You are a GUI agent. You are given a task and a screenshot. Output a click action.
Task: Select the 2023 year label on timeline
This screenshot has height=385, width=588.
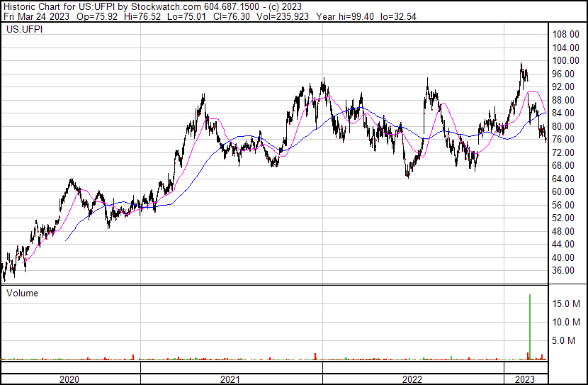[526, 379]
